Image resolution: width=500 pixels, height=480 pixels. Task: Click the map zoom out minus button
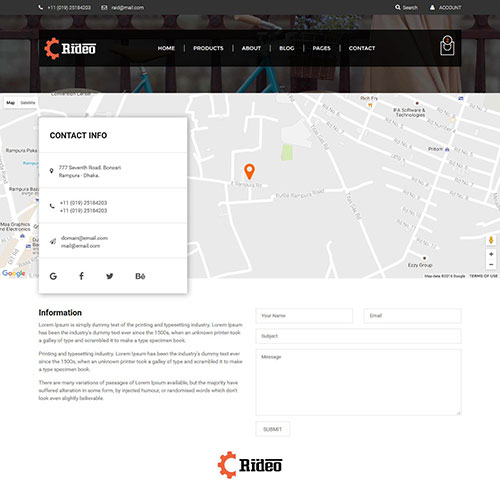491,264
